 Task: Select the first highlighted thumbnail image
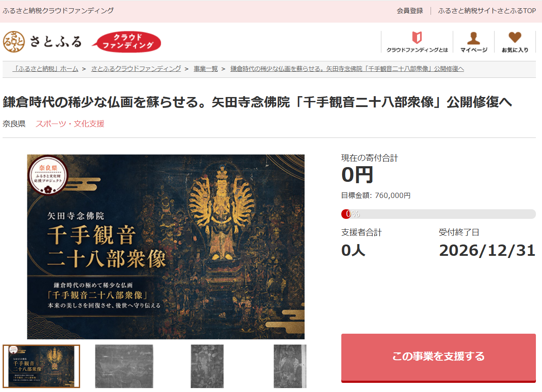point(41,366)
